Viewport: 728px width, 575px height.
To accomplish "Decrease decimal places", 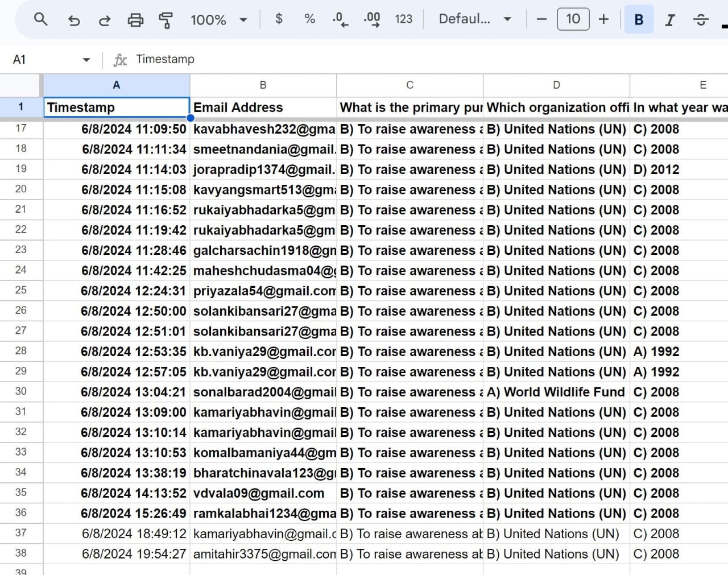I will coord(340,19).
